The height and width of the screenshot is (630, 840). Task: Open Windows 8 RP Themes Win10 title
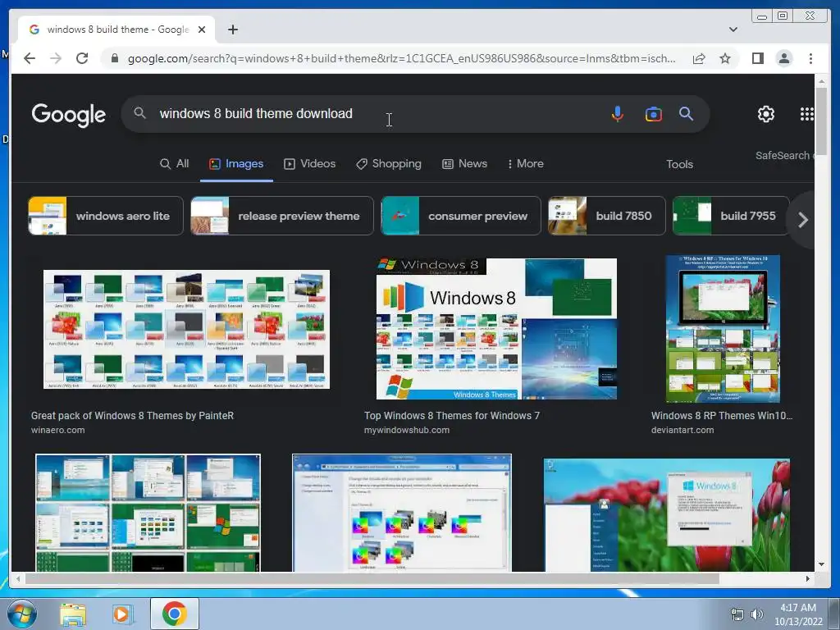[x=722, y=416]
